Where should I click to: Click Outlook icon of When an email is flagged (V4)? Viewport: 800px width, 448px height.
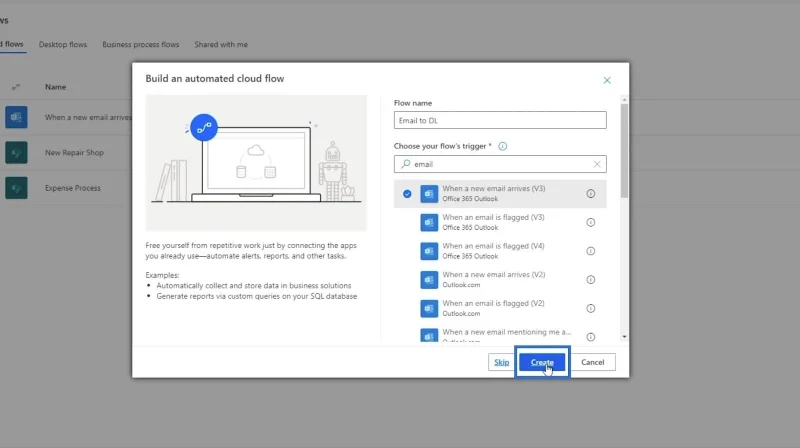(429, 251)
